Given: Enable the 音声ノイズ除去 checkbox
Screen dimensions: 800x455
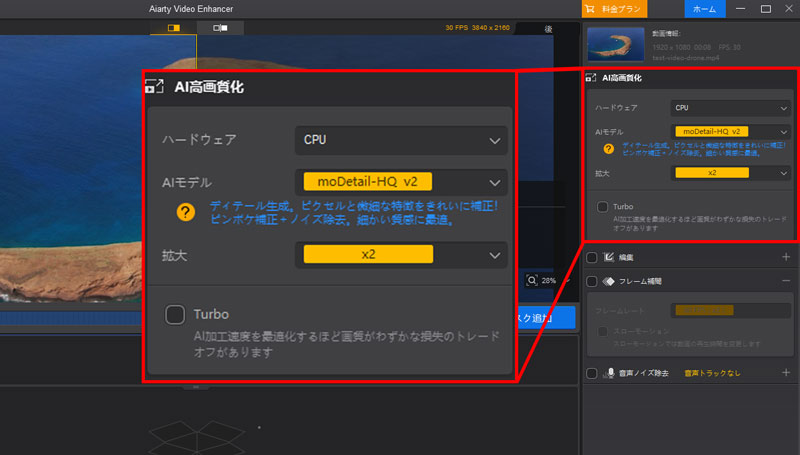Looking at the screenshot, I should click(x=591, y=373).
